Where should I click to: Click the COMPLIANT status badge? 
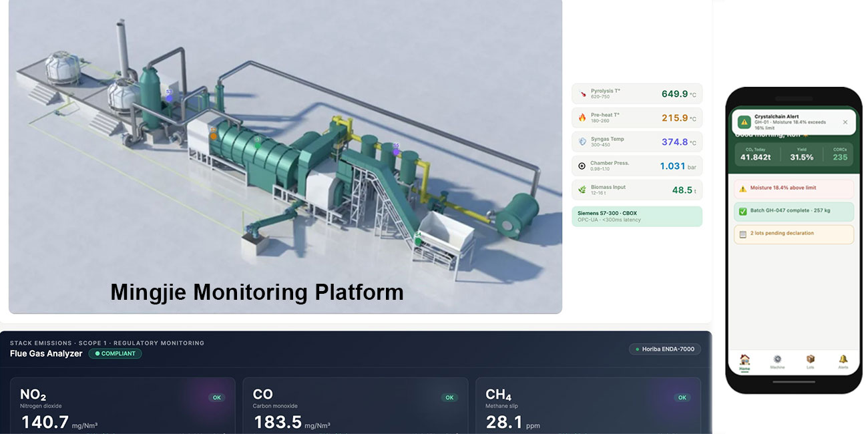[115, 354]
